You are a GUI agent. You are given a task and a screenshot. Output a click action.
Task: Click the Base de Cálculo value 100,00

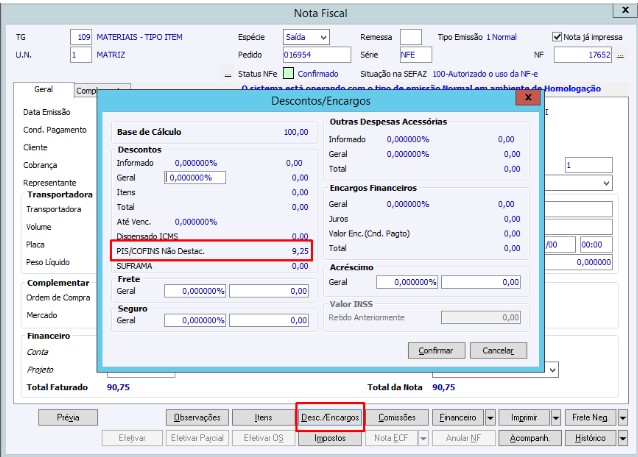pyautogui.click(x=296, y=132)
